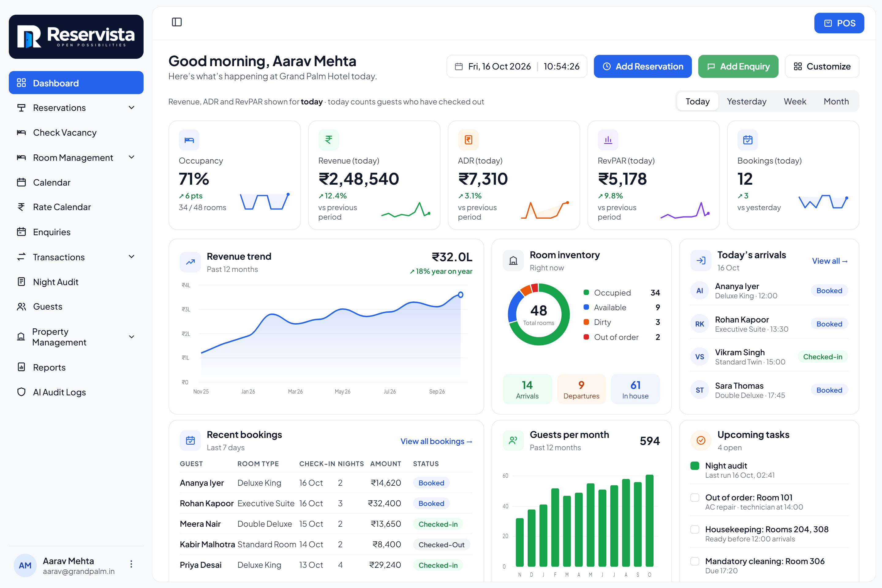The image size is (882, 588).
Task: Open the Rate Calendar rupee icon item
Action: point(21,207)
